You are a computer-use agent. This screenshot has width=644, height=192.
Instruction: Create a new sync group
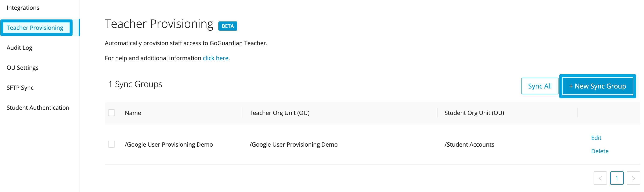coord(598,86)
